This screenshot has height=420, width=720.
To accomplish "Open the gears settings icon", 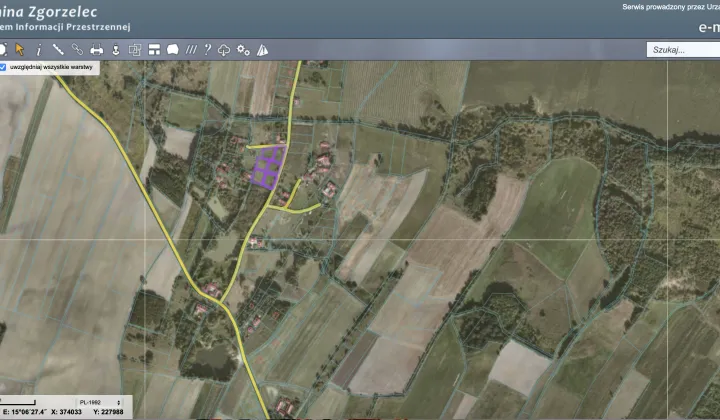I will tap(243, 50).
